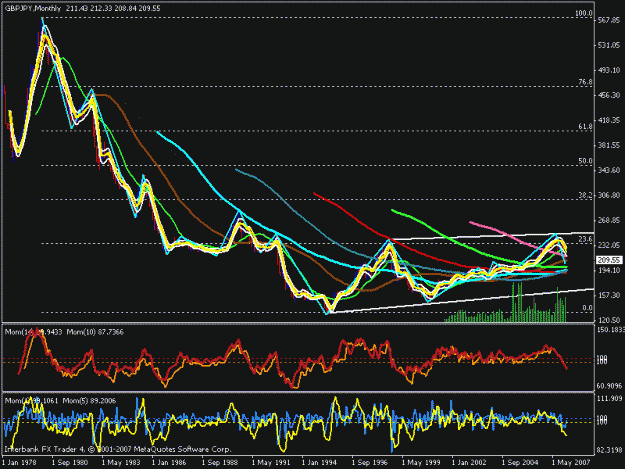Click the Mom(5) 89.2006 indicator label
Screen dimensions: 625x469
[x=91, y=400]
